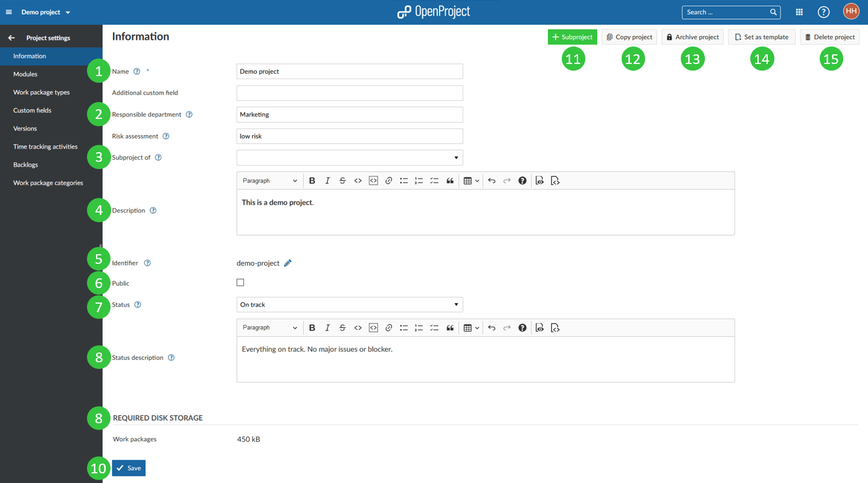868x483 pixels.
Task: Click the Archive project button
Action: pyautogui.click(x=692, y=37)
